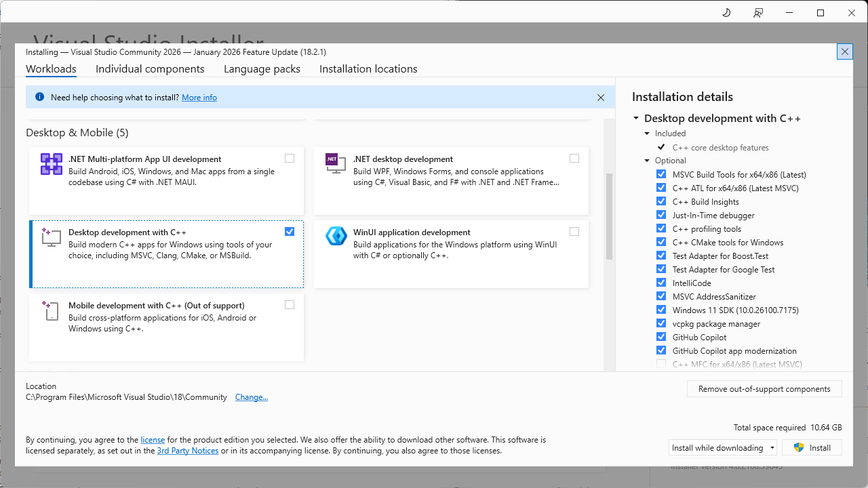
Task: Click the blue info icon in help banner
Action: click(x=39, y=97)
